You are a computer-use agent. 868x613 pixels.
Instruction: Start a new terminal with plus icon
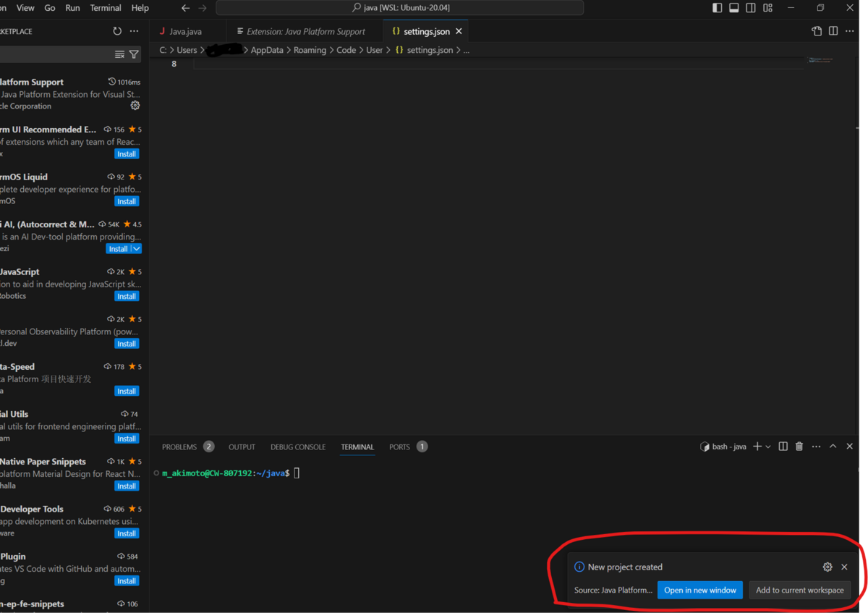pos(757,447)
